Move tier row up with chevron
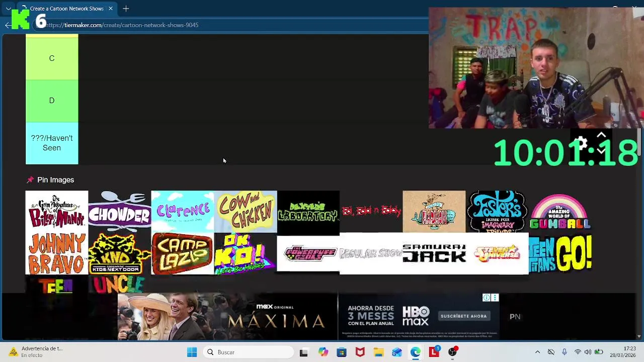Image resolution: width=644 pixels, height=362 pixels. tap(601, 135)
